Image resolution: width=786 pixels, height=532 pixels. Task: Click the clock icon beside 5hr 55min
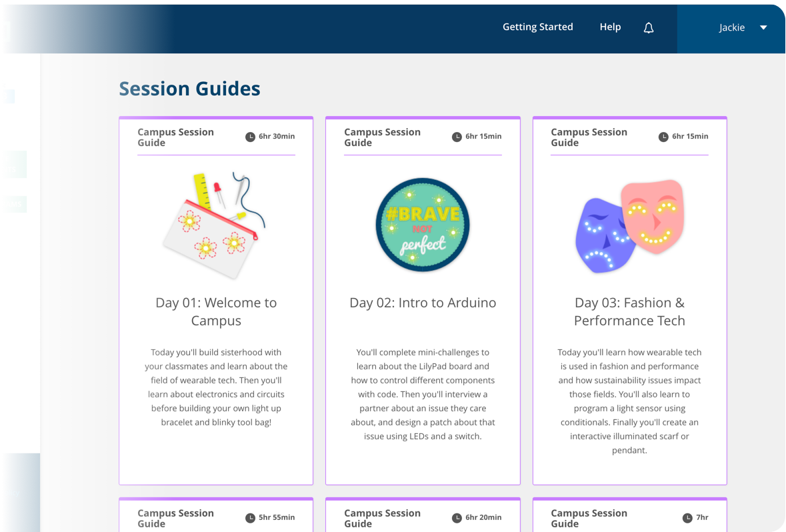[x=250, y=517]
